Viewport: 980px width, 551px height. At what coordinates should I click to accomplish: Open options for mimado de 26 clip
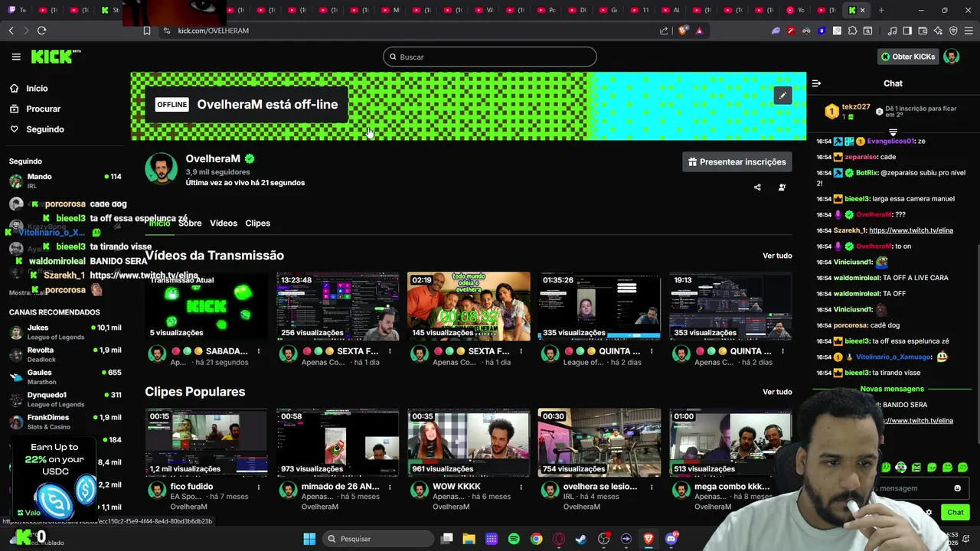click(x=390, y=487)
